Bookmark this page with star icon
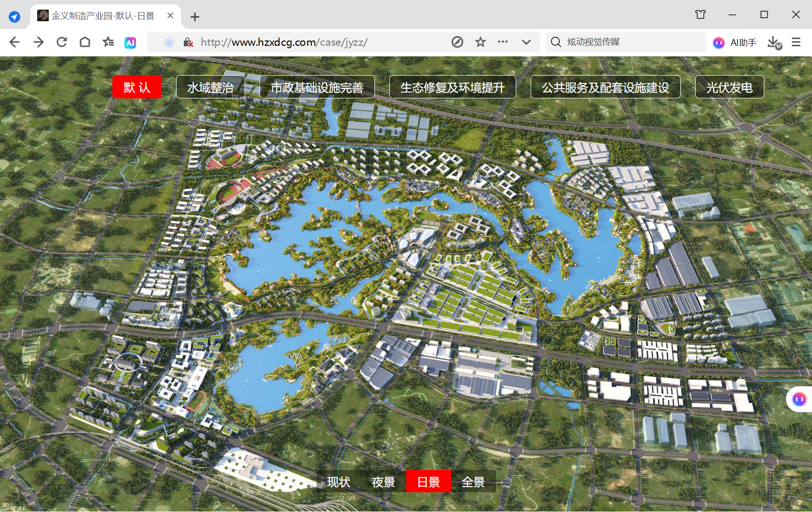 (x=481, y=42)
